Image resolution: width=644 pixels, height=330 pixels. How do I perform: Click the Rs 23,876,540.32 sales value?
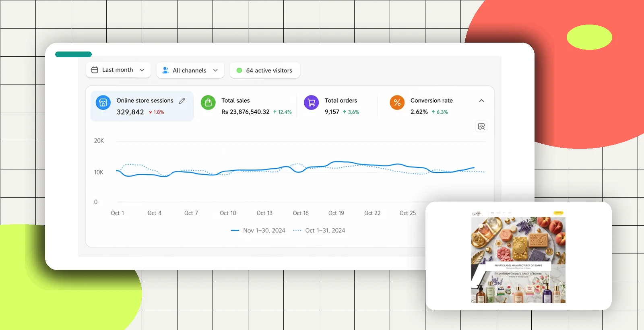[246, 112]
